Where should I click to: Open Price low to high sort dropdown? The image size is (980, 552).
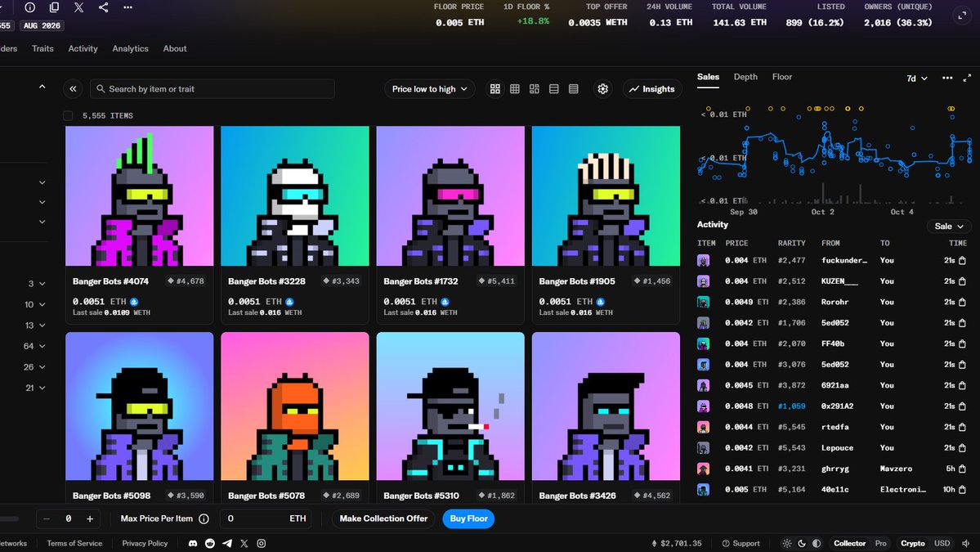coord(429,89)
